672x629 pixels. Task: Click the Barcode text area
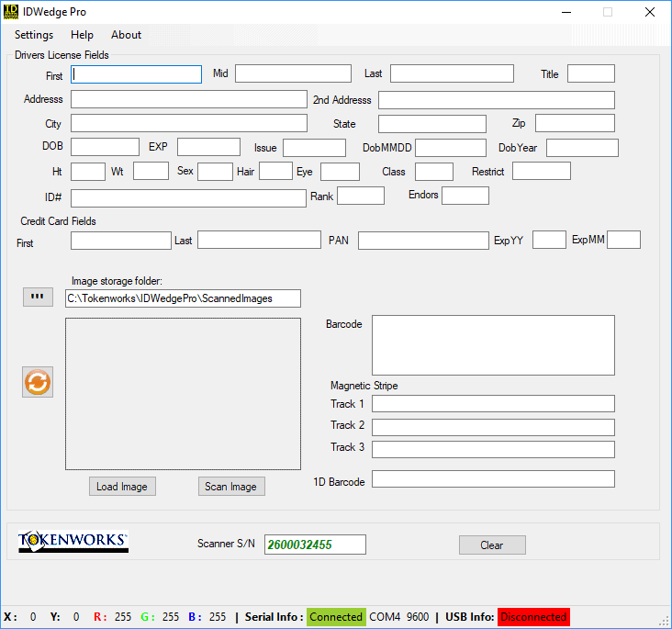(x=493, y=345)
